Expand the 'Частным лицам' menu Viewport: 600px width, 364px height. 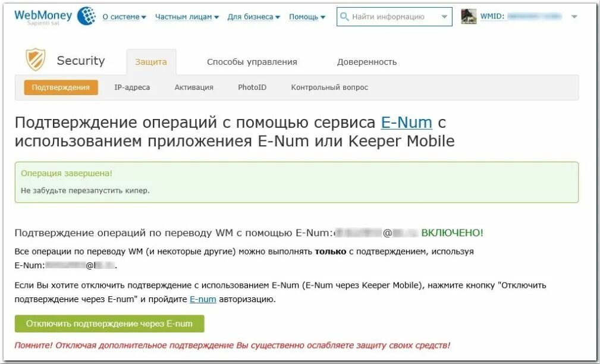(187, 17)
